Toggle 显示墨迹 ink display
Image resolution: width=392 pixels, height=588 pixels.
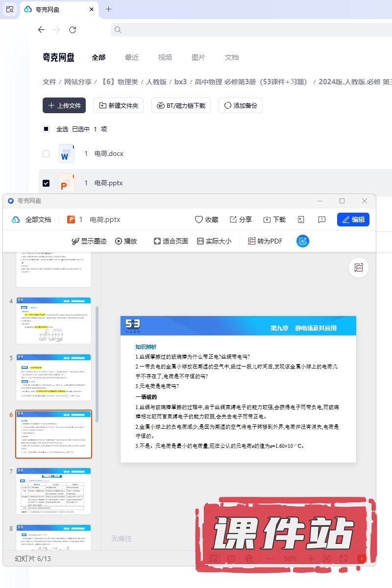pos(89,241)
